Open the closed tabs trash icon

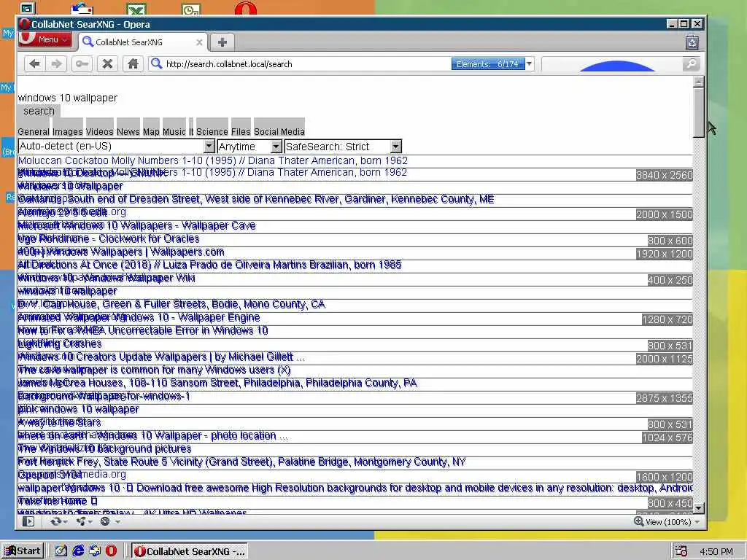(x=692, y=42)
